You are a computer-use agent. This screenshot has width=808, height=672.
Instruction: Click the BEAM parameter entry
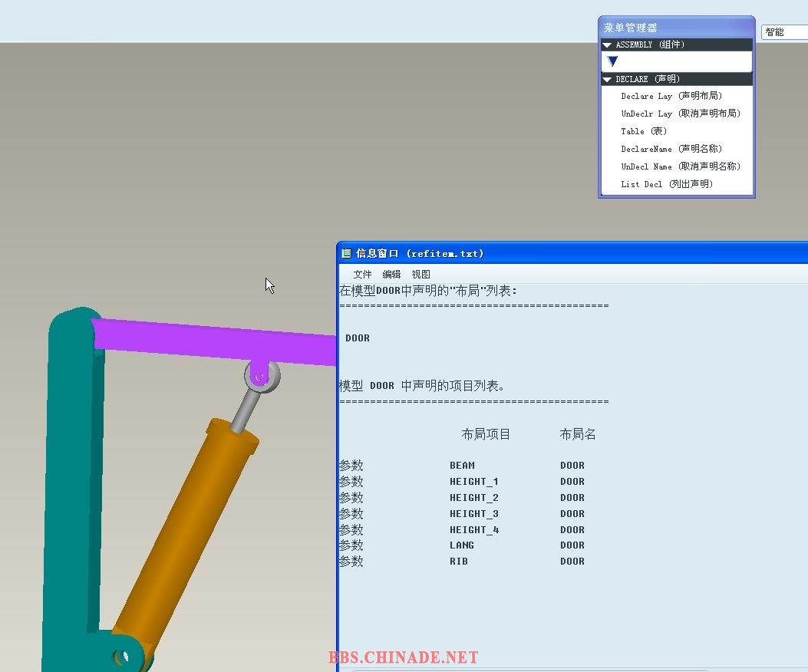click(x=462, y=466)
